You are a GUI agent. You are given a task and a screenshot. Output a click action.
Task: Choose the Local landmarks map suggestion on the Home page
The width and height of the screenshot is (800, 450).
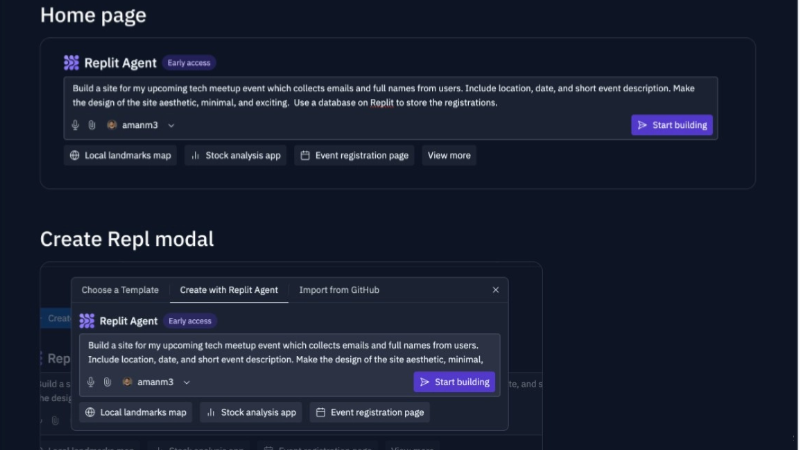[120, 155]
